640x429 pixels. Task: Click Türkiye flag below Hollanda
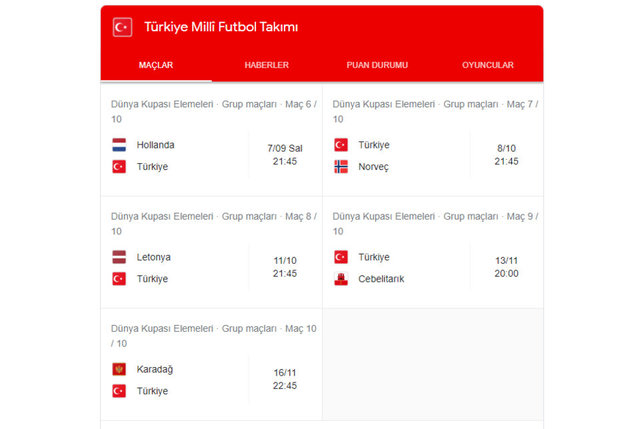[119, 166]
